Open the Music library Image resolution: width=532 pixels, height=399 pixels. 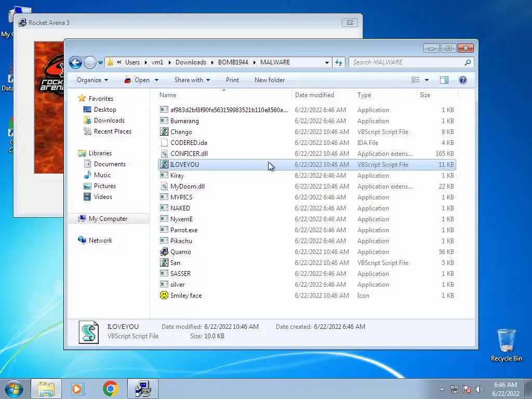click(102, 175)
